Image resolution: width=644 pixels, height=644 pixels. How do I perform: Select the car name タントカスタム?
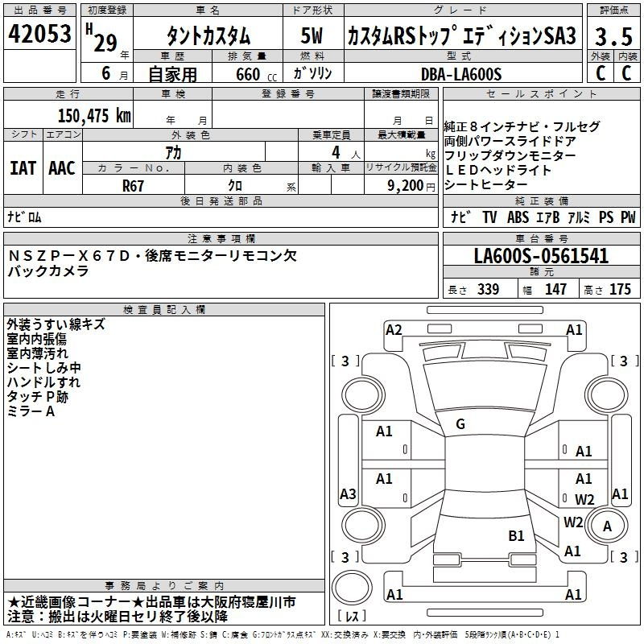pyautogui.click(x=208, y=36)
